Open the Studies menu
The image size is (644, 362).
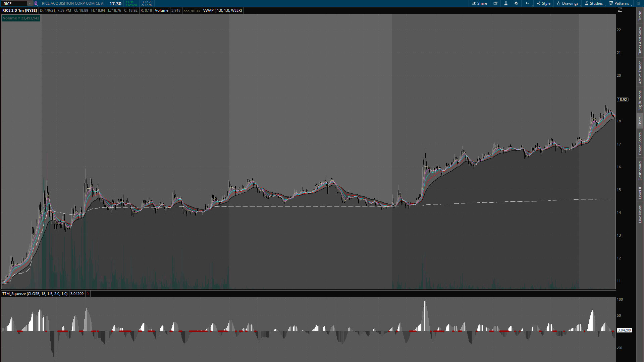594,3
